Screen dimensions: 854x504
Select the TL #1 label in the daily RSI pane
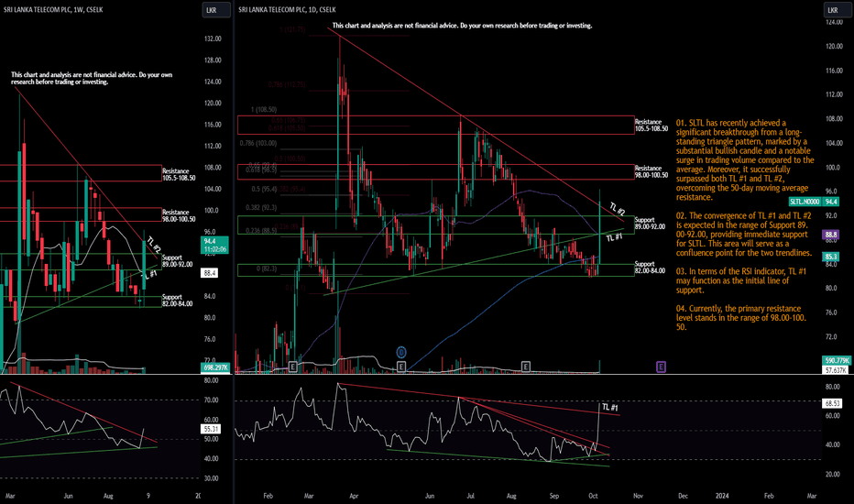(609, 407)
